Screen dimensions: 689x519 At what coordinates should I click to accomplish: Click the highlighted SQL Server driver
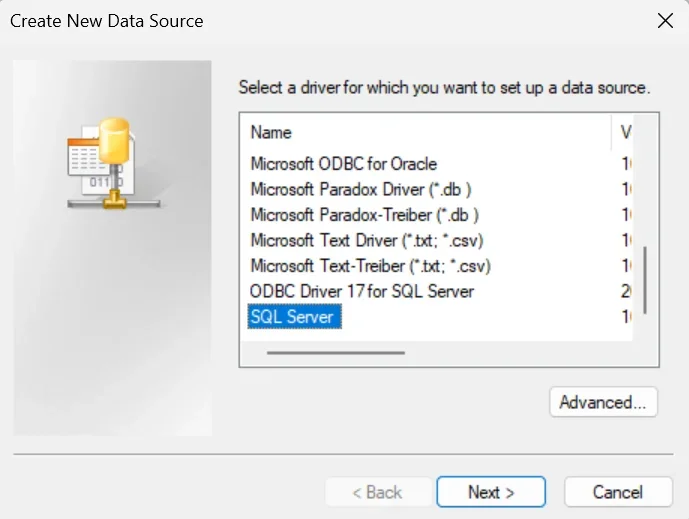(294, 316)
